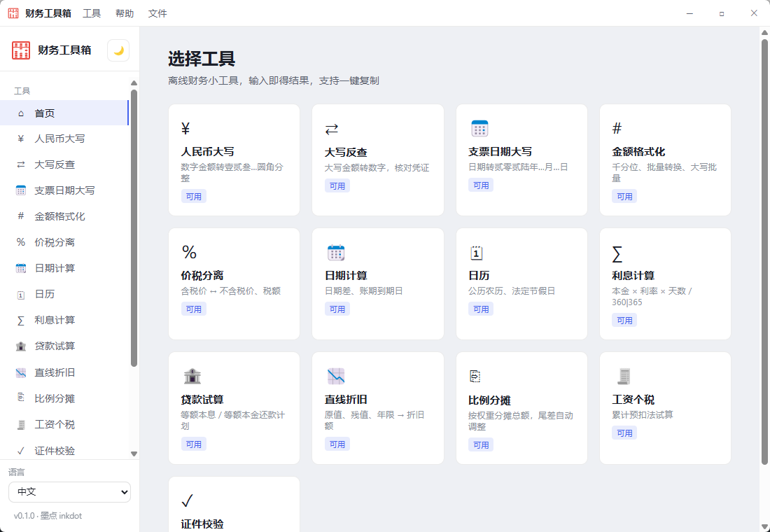
Task: Click the version text v0.1.0 · 墨点 inkdot
Action: pos(48,516)
